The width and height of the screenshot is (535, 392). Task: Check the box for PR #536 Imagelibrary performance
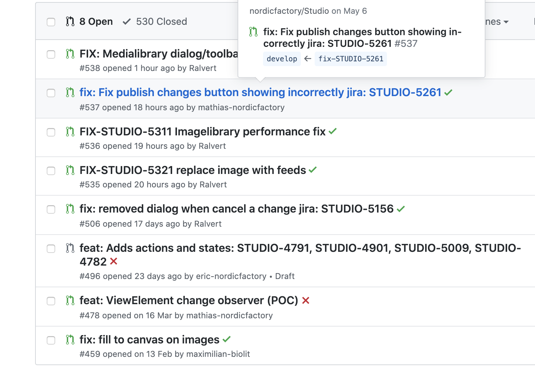click(51, 132)
